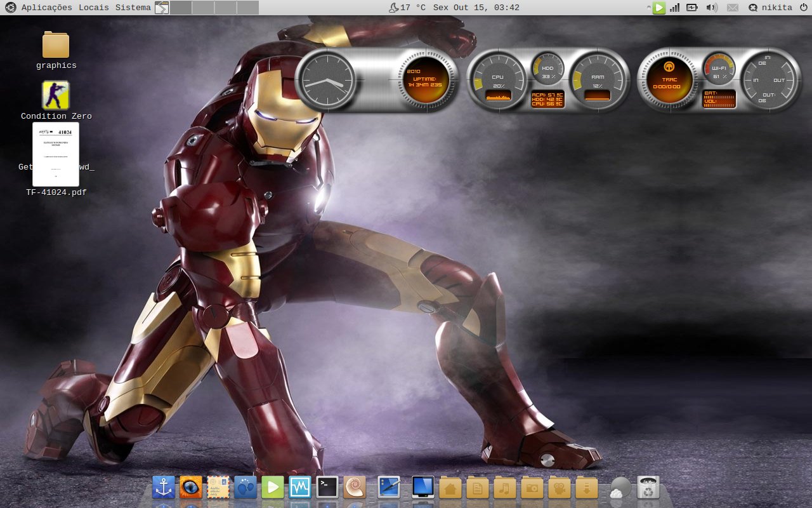Click the battery indicator tray icon
This screenshot has width=812, height=508.
[692, 8]
